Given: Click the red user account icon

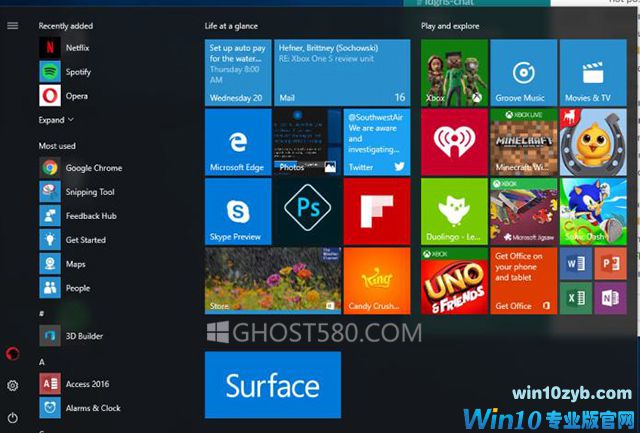Looking at the screenshot, I should click(x=13, y=353).
